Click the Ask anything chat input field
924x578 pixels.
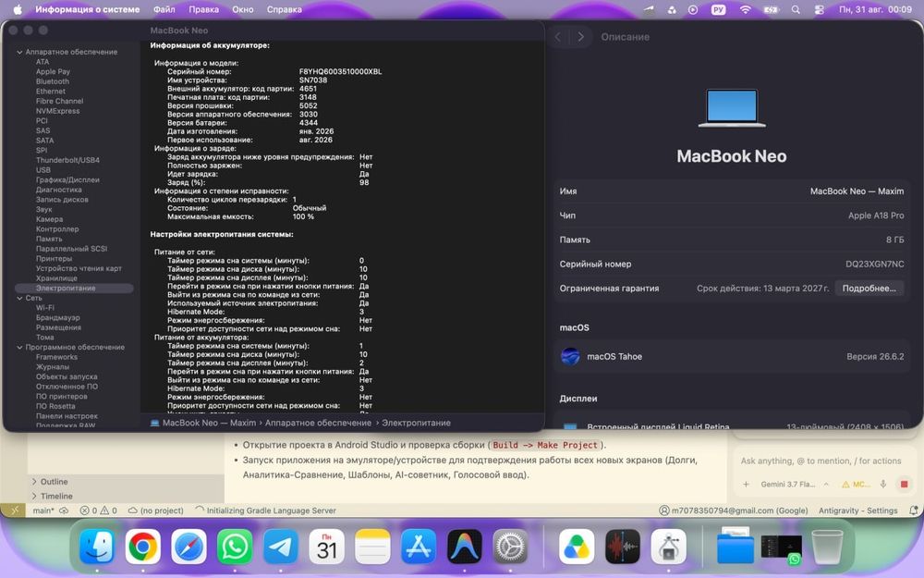coord(821,461)
